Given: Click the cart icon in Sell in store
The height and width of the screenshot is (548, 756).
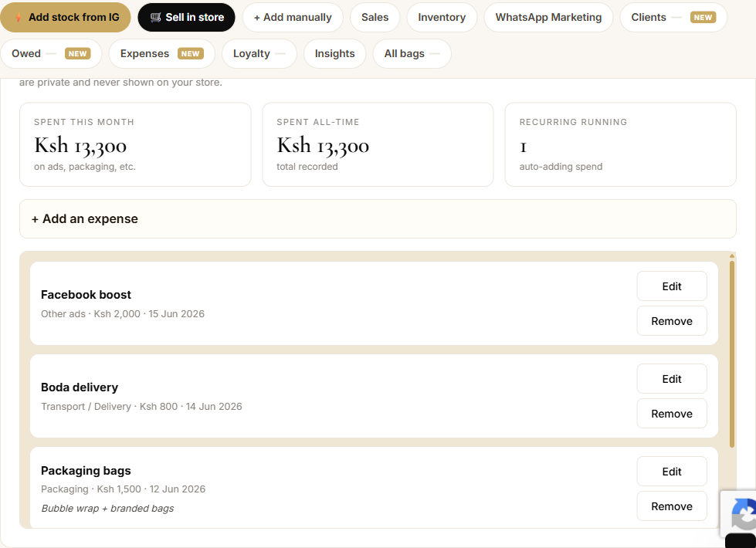Looking at the screenshot, I should (155, 17).
